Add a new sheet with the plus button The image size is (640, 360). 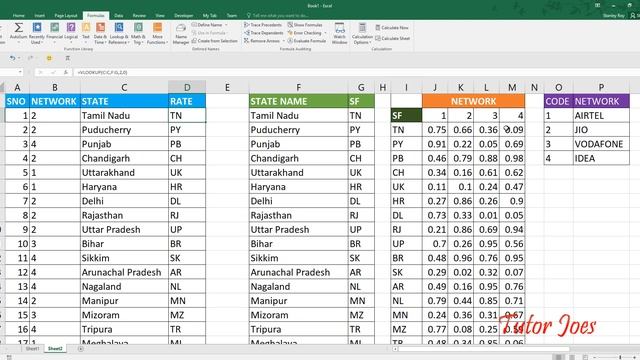point(80,349)
